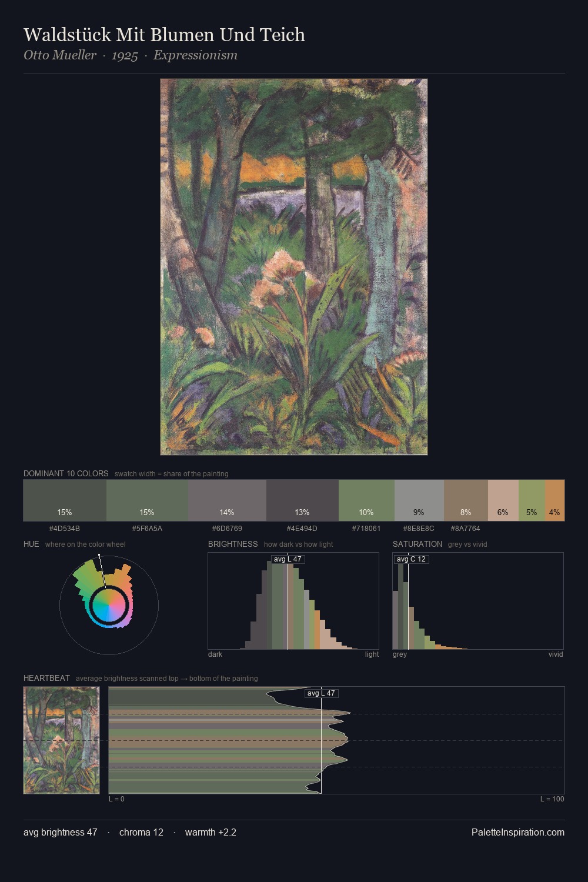Click the 'L = 0' axis label
The width and height of the screenshot is (588, 882).
[116, 799]
